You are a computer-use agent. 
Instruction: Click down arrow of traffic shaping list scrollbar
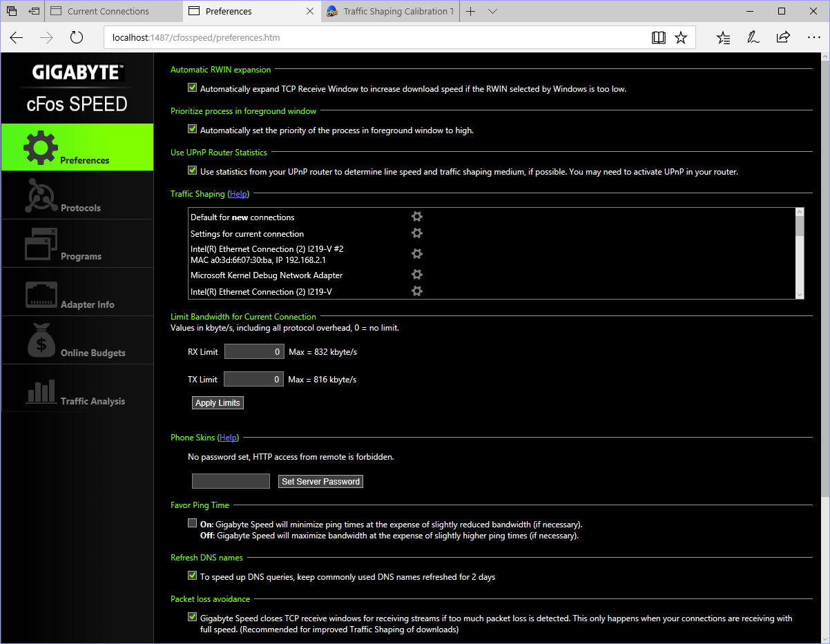800,294
